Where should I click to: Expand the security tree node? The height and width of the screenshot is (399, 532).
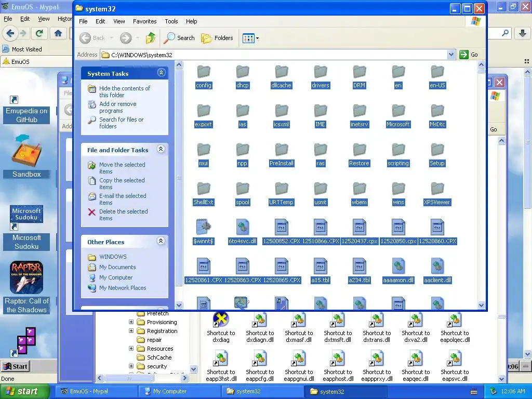(131, 366)
